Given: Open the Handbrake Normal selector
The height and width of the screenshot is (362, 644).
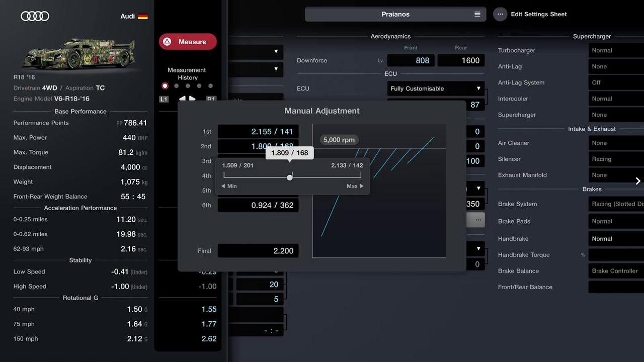Looking at the screenshot, I should 616,239.
